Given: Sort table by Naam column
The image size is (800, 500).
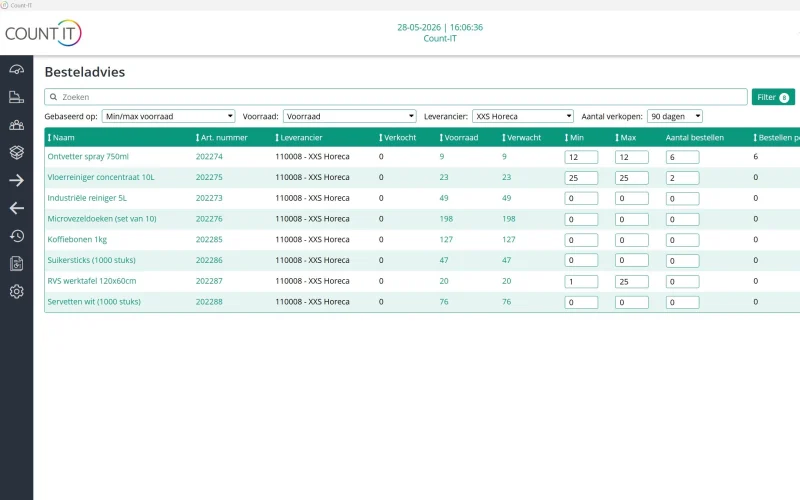Looking at the screenshot, I should (x=61, y=138).
